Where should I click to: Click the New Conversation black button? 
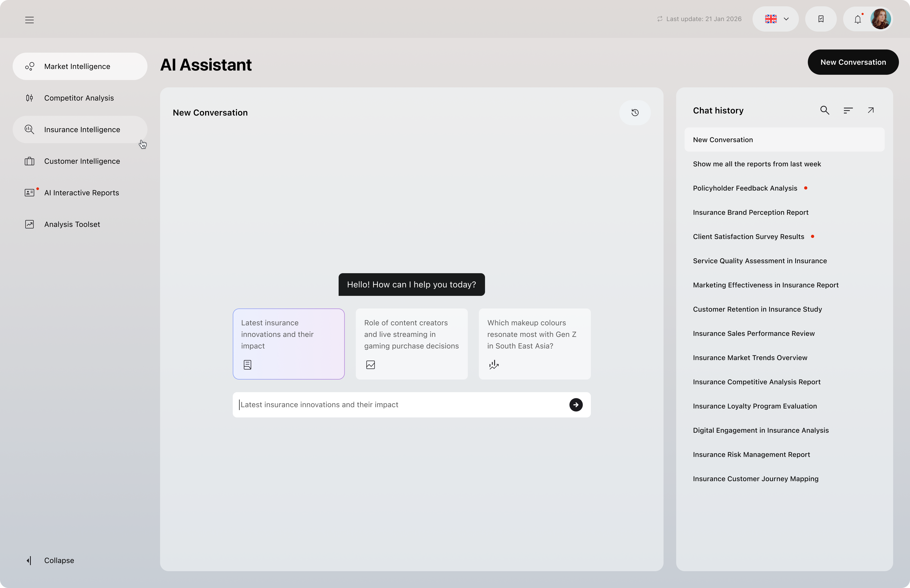click(x=853, y=62)
